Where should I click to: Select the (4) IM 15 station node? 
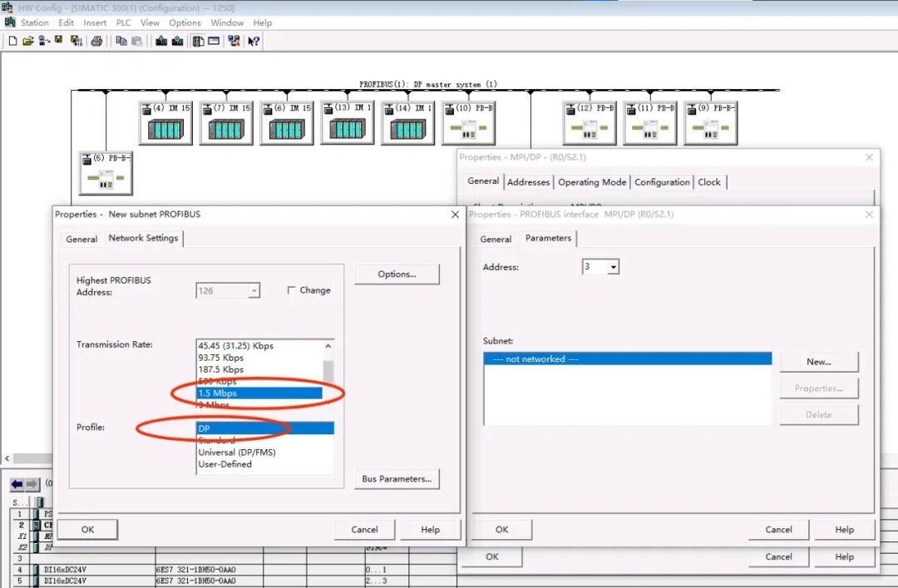coord(165,122)
